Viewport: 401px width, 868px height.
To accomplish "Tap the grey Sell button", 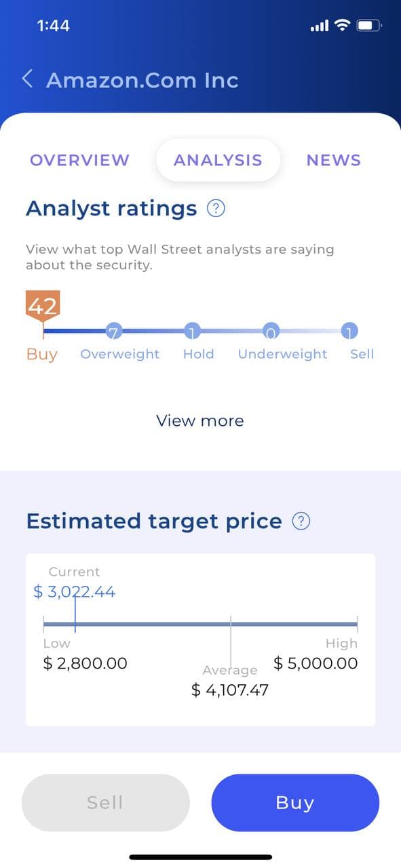I will click(105, 803).
